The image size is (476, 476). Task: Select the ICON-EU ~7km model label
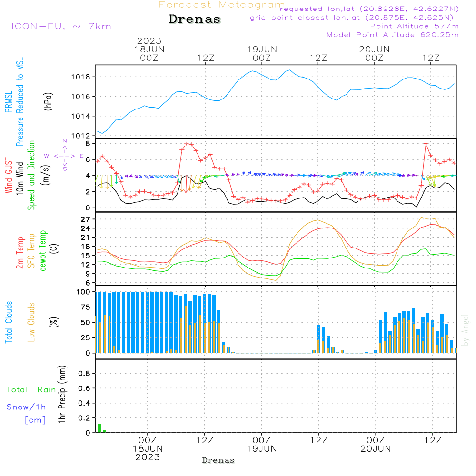pos(61,26)
